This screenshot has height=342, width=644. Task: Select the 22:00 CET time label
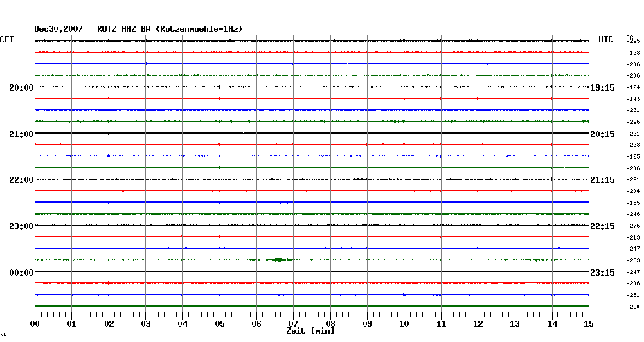[x=21, y=180]
